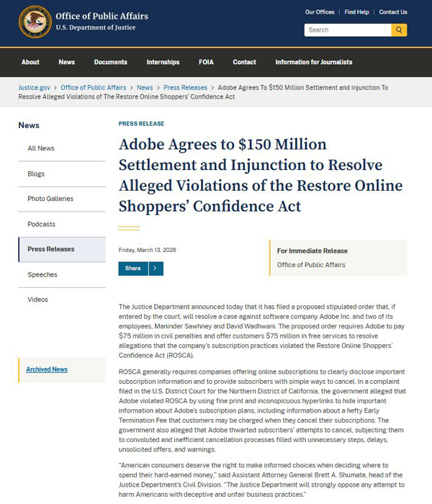The width and height of the screenshot is (432, 504).
Task: Open the About menu in navigation bar
Action: click(x=30, y=62)
